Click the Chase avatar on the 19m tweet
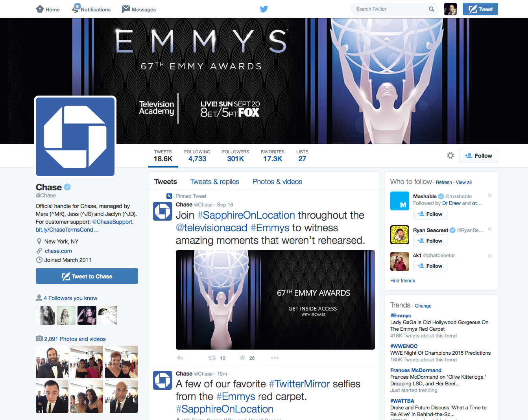This screenshot has height=420, width=528. pyautogui.click(x=162, y=380)
